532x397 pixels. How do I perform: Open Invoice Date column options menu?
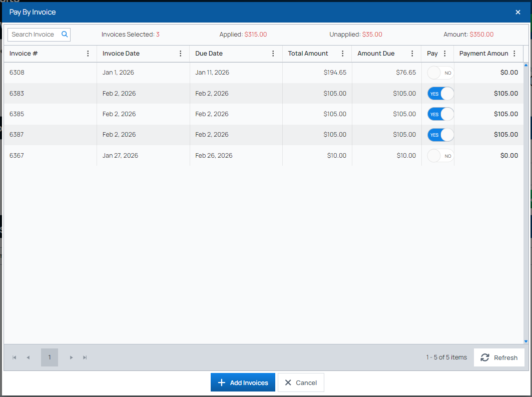point(181,53)
